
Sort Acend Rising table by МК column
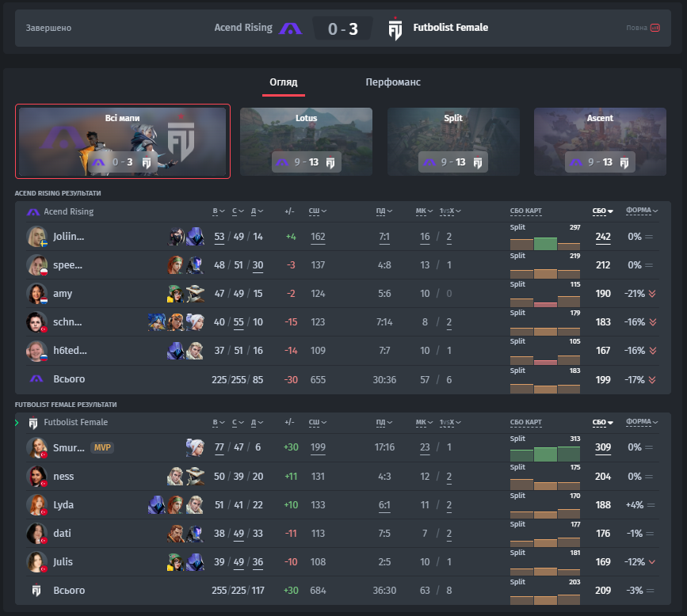coord(424,211)
